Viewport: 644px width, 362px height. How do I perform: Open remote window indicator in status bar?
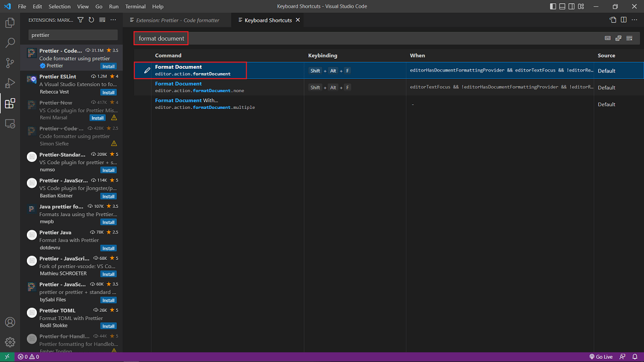[7, 356]
